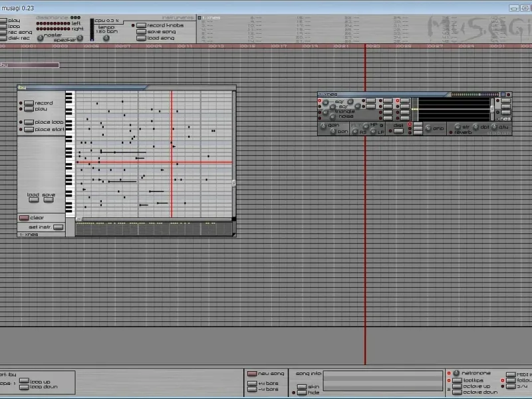Toggle the reverb LED
The image size is (532, 399).
(451, 132)
